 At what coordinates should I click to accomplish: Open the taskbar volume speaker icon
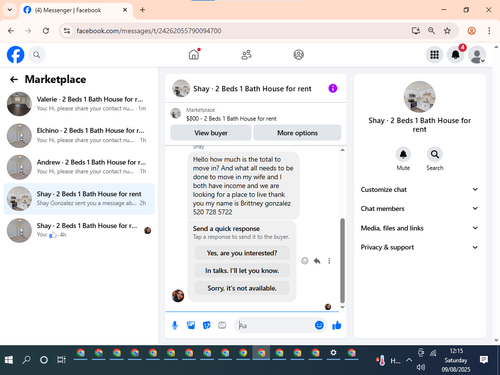[x=421, y=367]
